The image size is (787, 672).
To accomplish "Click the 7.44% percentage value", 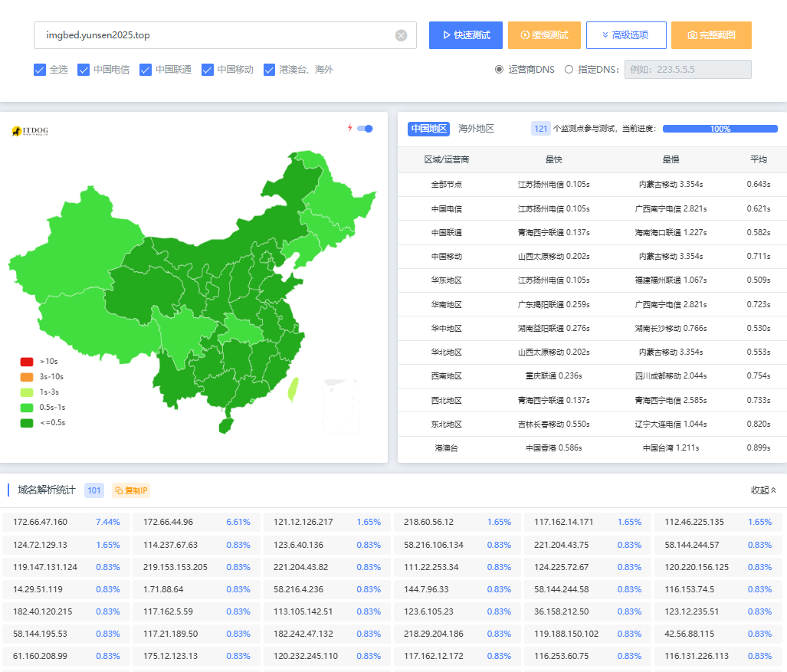I will [x=108, y=522].
